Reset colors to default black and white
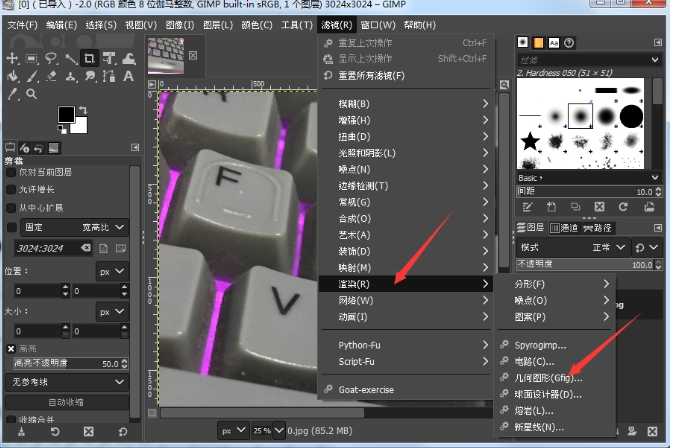675x448 pixels. (62, 129)
